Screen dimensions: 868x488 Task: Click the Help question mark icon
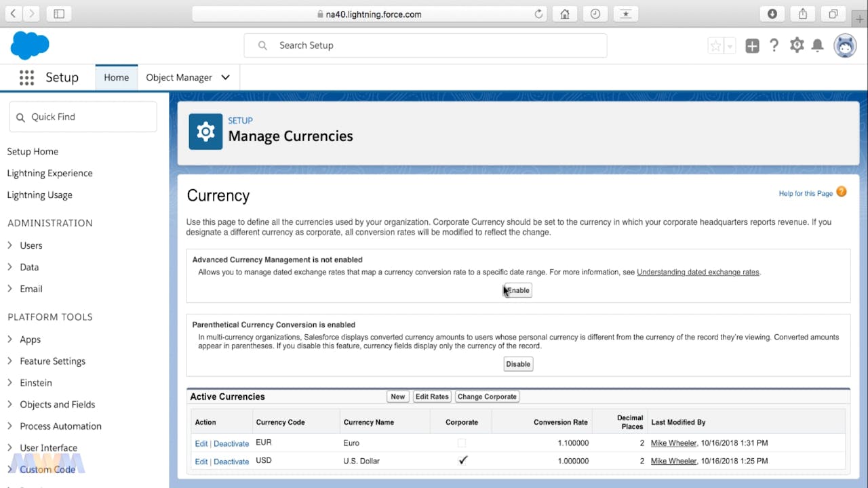[774, 45]
